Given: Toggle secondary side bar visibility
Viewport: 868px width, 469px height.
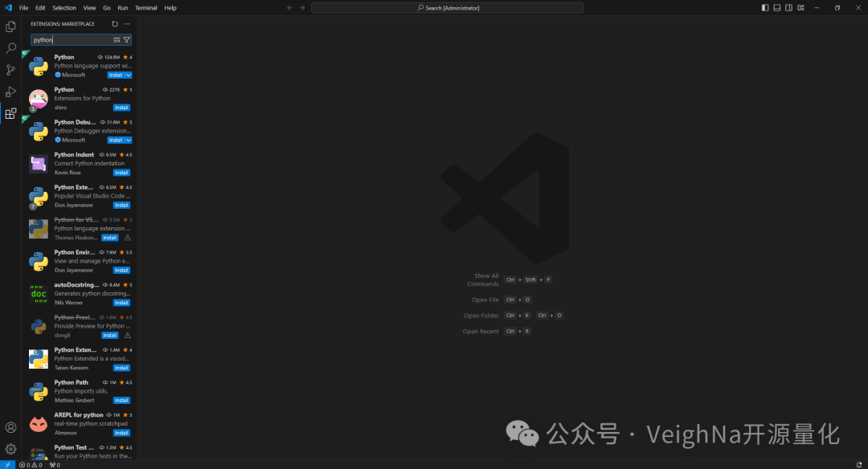Looking at the screenshot, I should click(789, 8).
